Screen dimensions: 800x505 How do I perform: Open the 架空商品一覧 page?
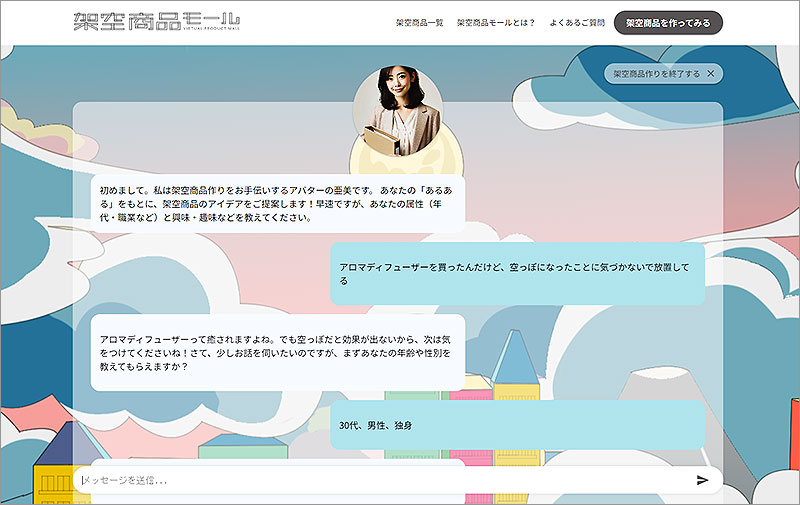[419, 22]
